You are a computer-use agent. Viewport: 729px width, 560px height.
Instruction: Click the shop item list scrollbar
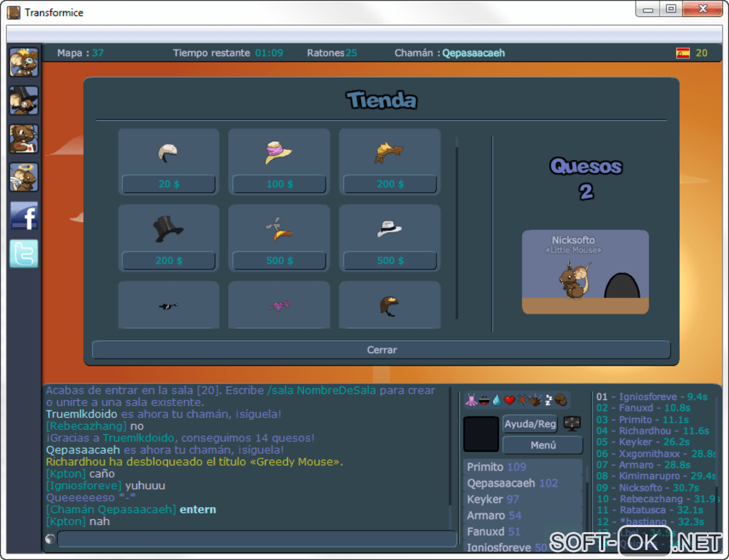pyautogui.click(x=457, y=228)
